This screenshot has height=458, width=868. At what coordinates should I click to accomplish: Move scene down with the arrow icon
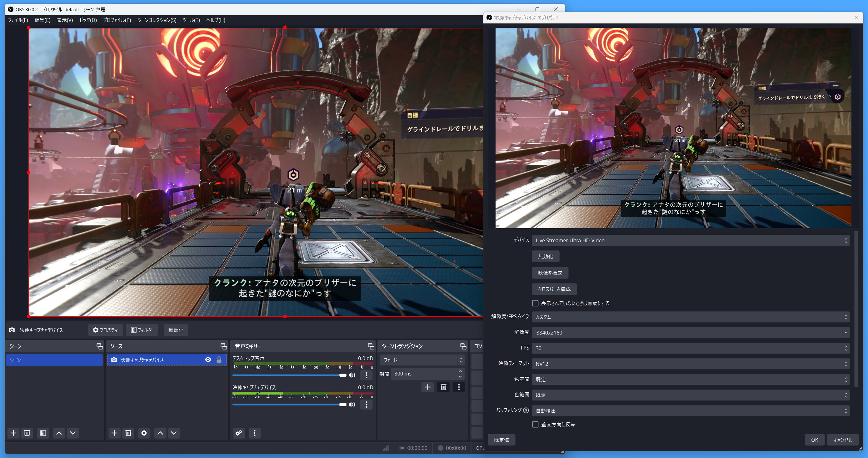73,433
